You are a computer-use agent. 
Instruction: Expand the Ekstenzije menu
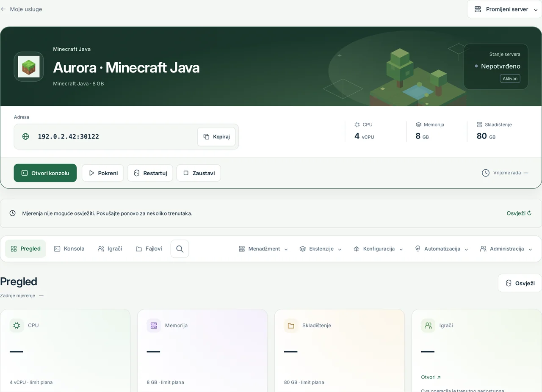(x=321, y=249)
